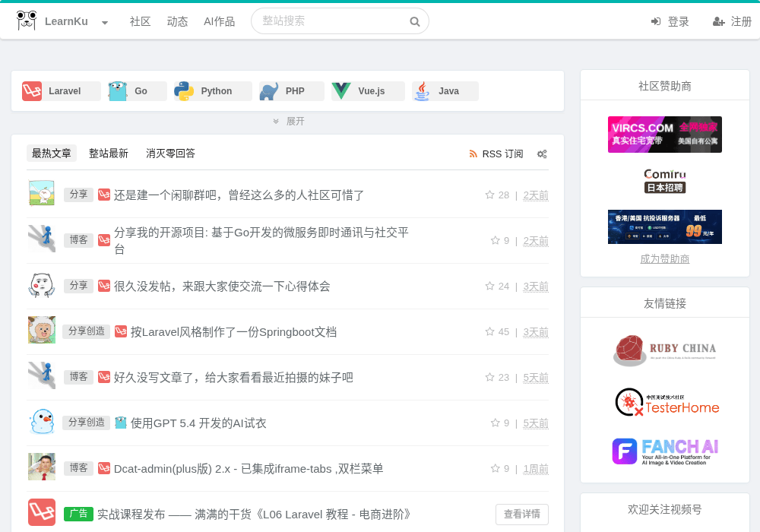Open the VIRCS.COM sponsor banner

664,135
